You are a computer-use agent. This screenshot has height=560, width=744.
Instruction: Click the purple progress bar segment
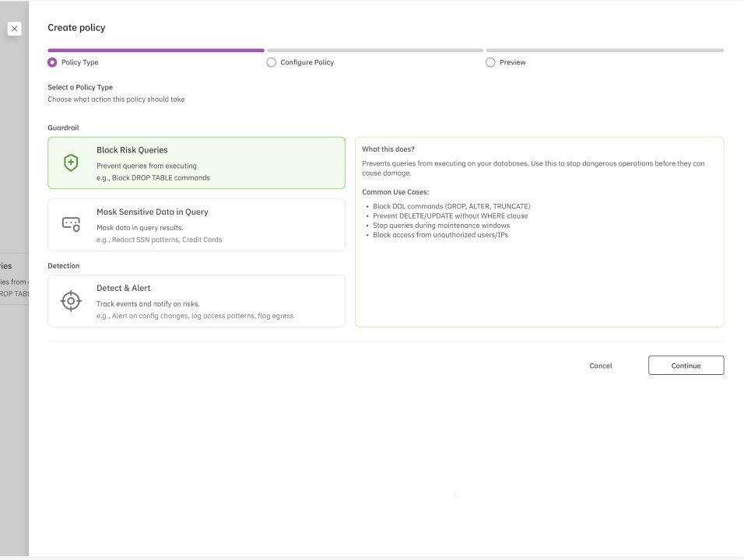[156, 51]
